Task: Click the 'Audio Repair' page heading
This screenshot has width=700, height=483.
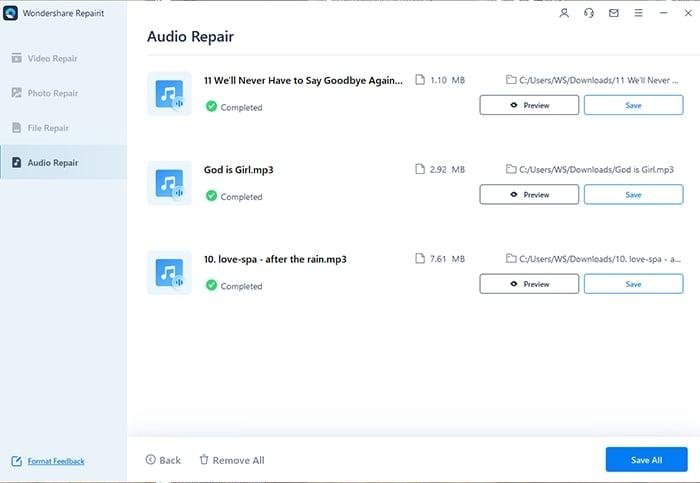Action: click(191, 37)
